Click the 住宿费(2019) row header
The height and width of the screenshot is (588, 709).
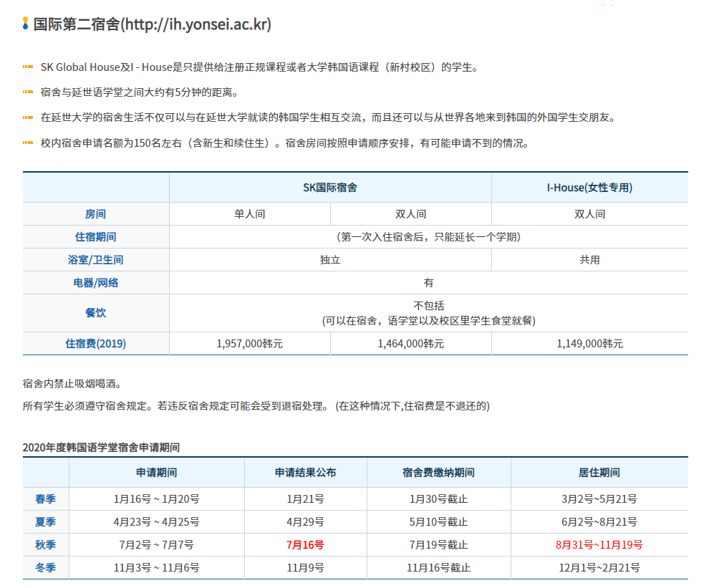[96, 344]
